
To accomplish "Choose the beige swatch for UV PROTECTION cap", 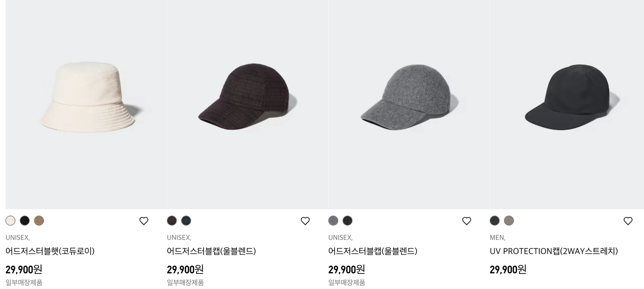I will (x=509, y=221).
